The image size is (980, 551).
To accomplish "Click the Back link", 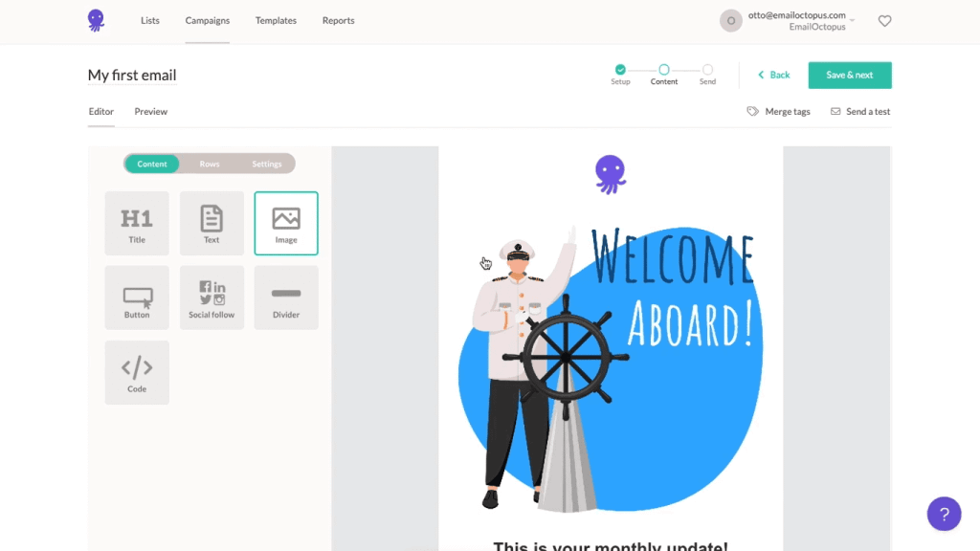I will (774, 75).
